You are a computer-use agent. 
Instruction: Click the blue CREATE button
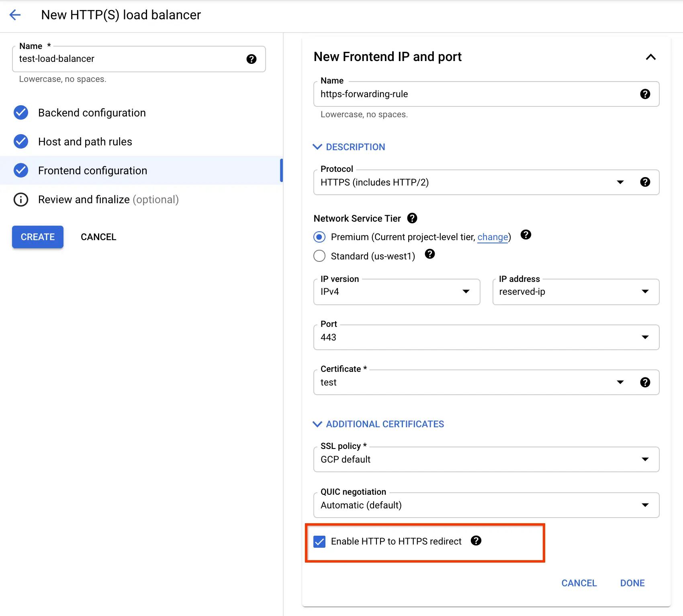(x=38, y=237)
